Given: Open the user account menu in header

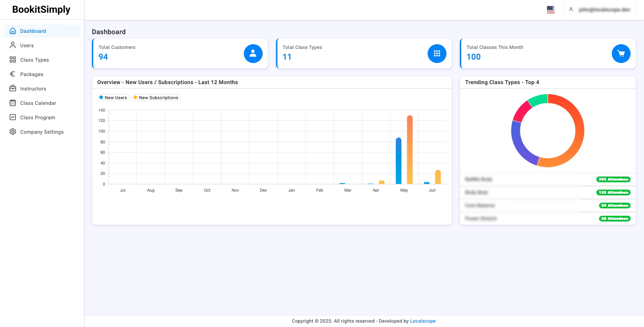Looking at the screenshot, I should pos(600,10).
